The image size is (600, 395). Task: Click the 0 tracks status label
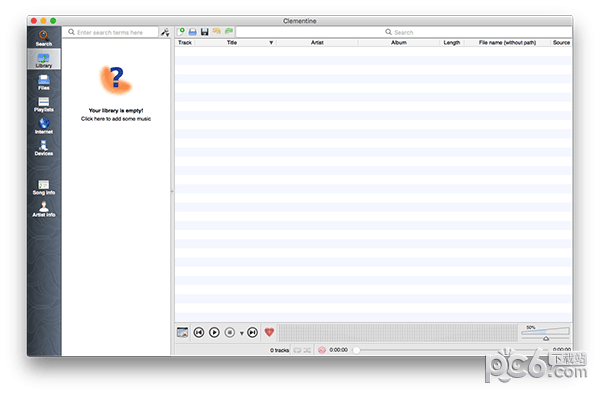coord(279,350)
